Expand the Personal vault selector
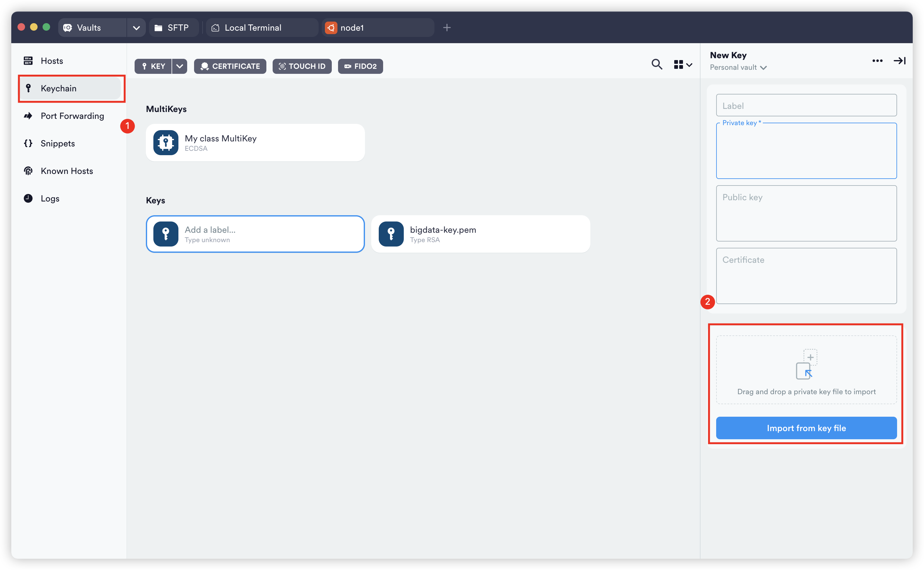The image size is (924, 570). click(x=738, y=68)
